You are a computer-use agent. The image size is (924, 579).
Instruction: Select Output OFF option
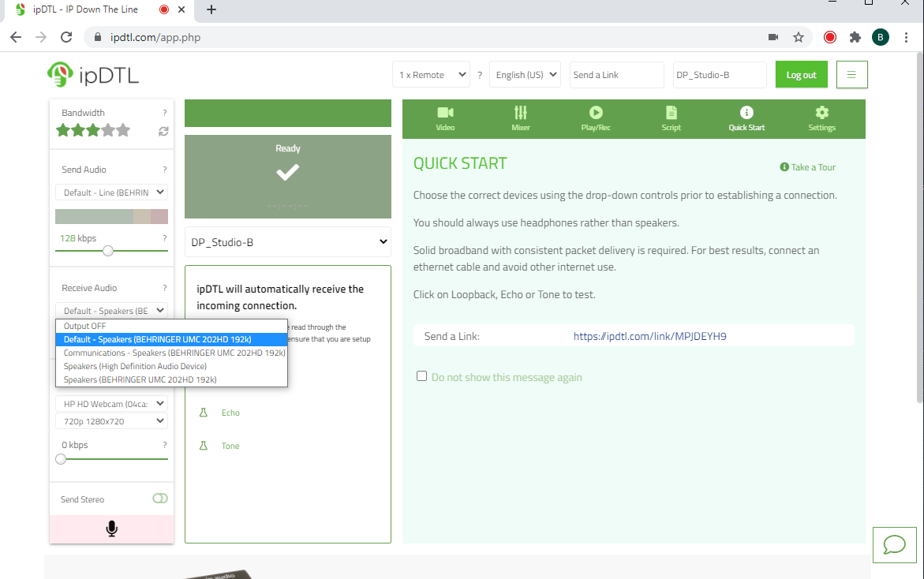click(x=171, y=326)
